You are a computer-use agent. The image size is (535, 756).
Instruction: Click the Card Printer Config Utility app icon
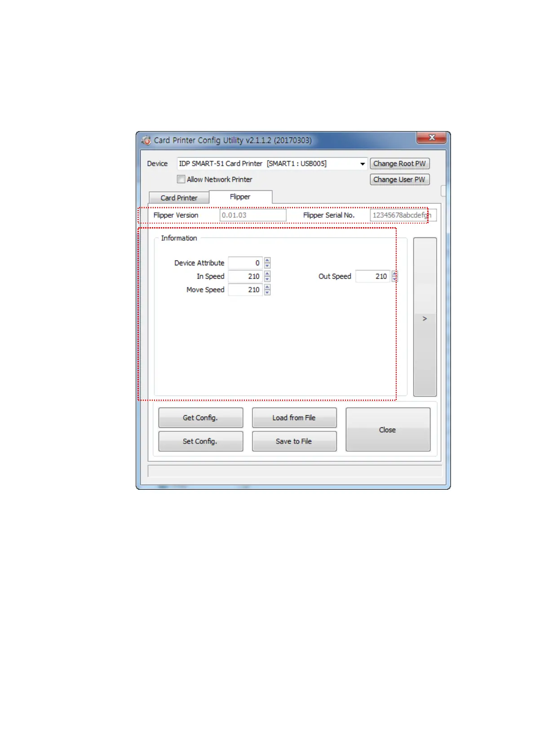(146, 141)
